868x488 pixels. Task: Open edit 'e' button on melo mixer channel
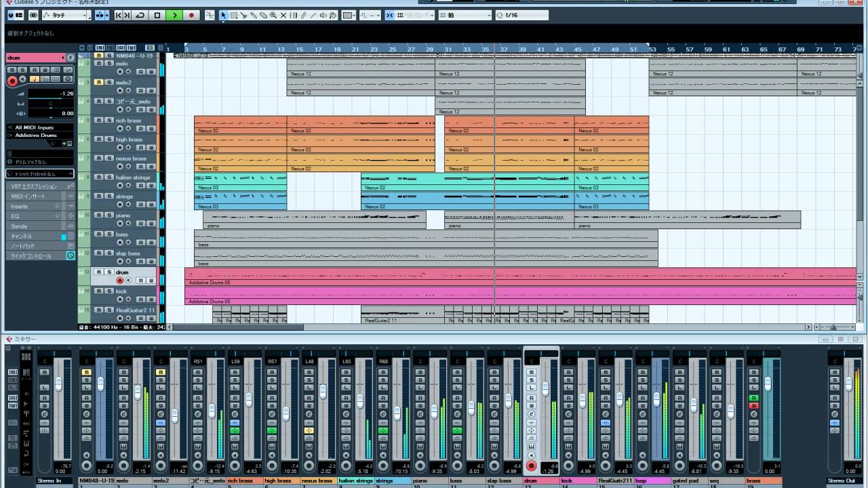tap(123, 414)
